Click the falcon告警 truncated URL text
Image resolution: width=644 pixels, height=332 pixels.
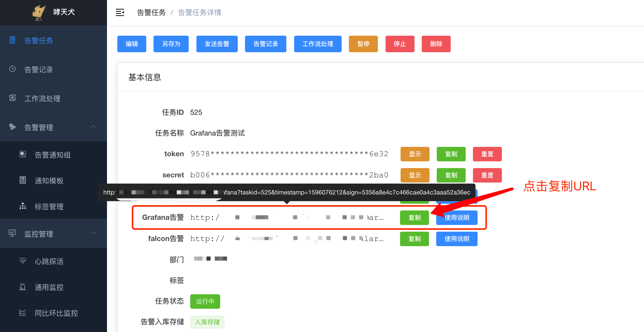287,239
